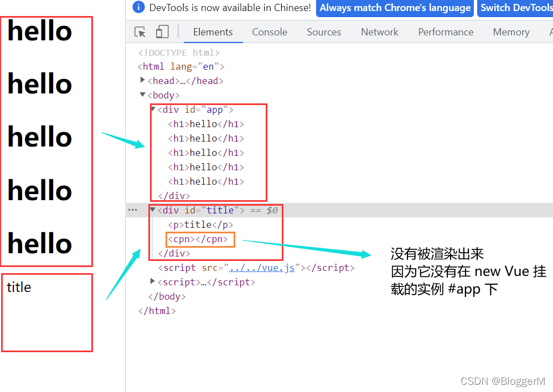The height and width of the screenshot is (392, 553).
Task: Open the Console tab
Action: (270, 32)
